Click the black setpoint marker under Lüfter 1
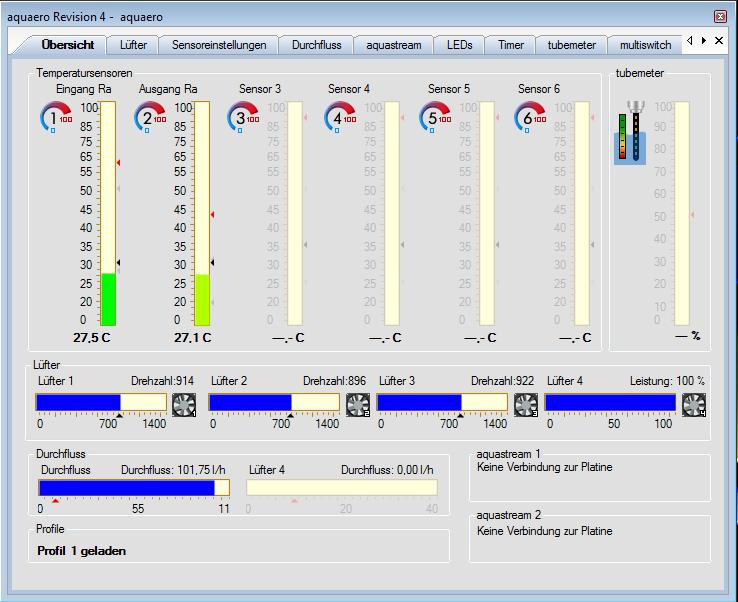738x602 pixels. [x=120, y=415]
